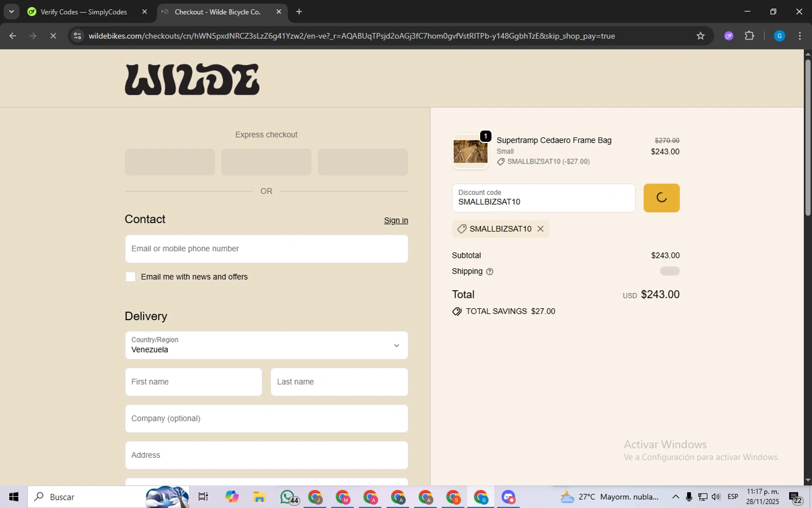Viewport: 812px width, 508px height.
Task: Check Email me with news and offers
Action: [x=130, y=277]
